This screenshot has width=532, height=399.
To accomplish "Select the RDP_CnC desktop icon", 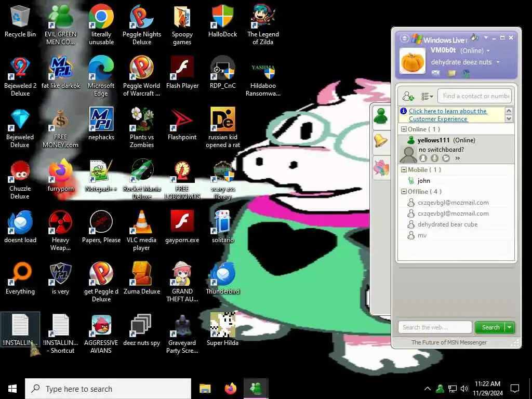I will [222, 73].
